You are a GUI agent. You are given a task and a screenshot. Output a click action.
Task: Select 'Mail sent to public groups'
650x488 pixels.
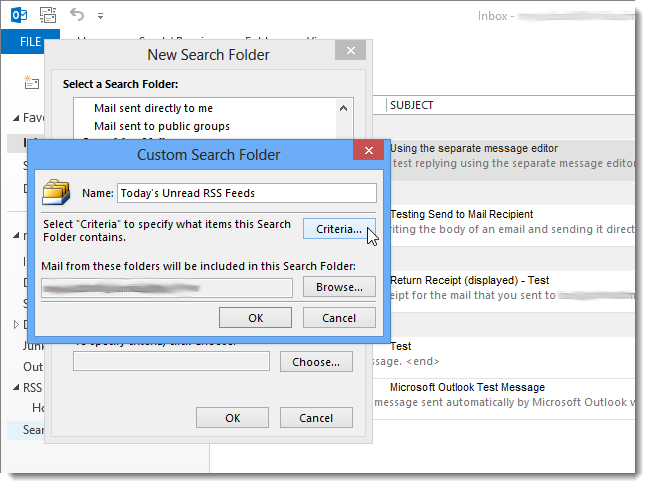[x=162, y=126]
